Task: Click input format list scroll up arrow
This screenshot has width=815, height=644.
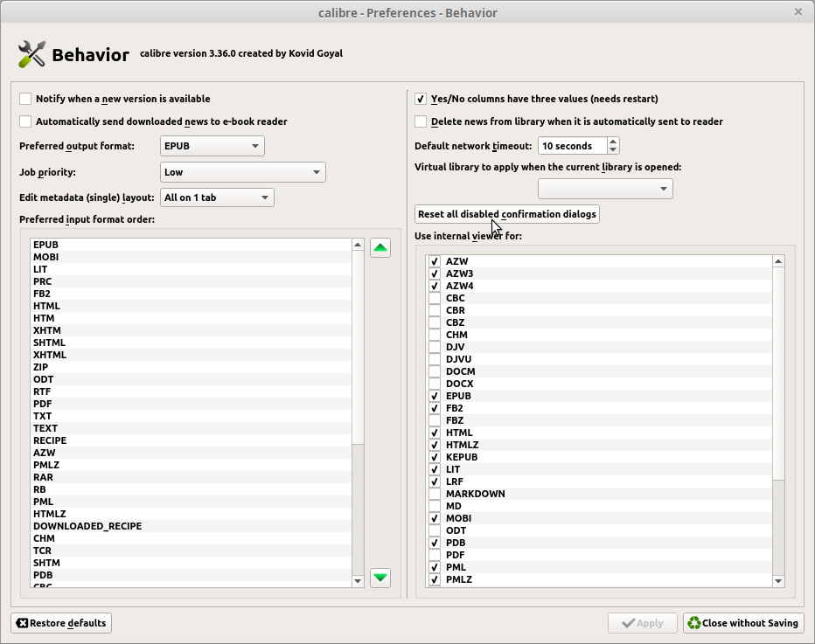Action: (358, 245)
